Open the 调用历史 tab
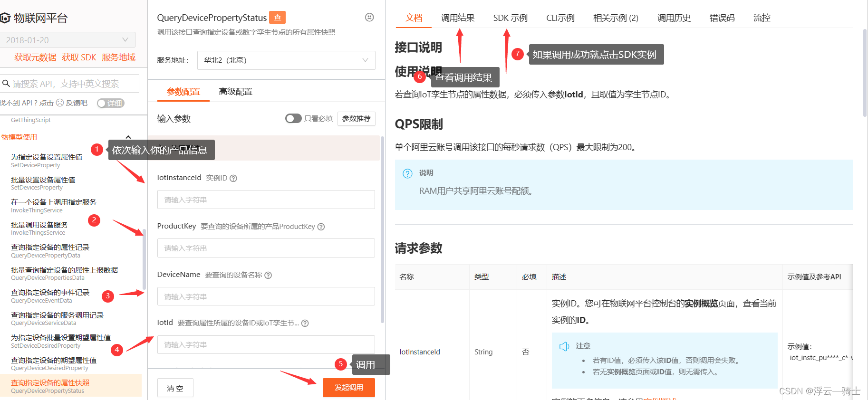868x400 pixels. click(674, 18)
